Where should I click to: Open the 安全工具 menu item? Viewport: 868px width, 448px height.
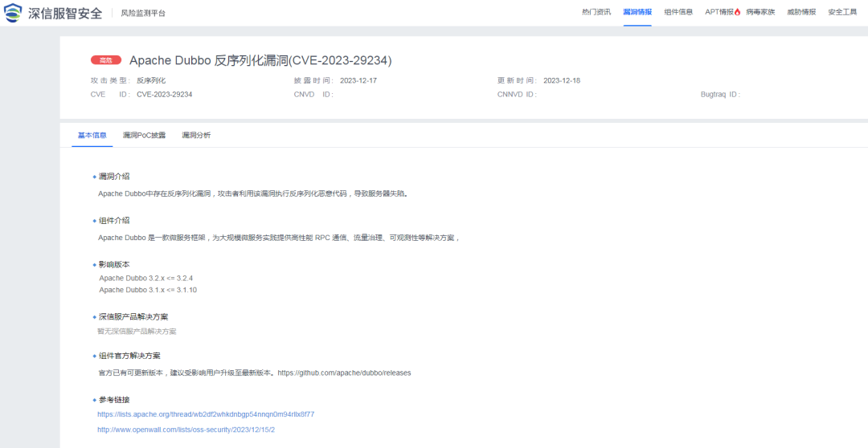(x=842, y=12)
